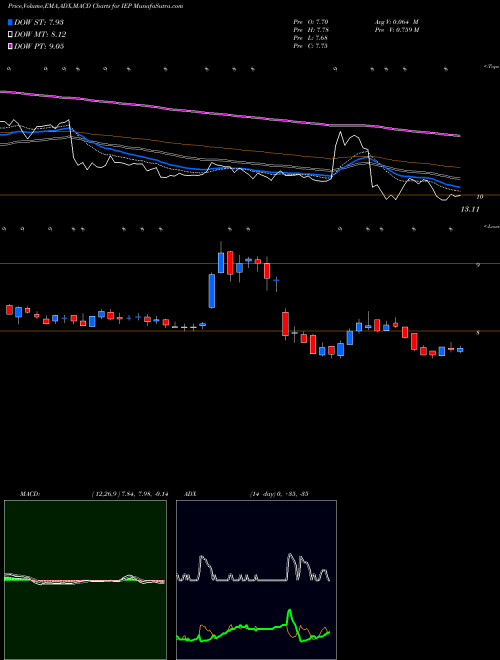
Task: Click the 'Pre H: 7.78' high value
Action: pos(311,30)
